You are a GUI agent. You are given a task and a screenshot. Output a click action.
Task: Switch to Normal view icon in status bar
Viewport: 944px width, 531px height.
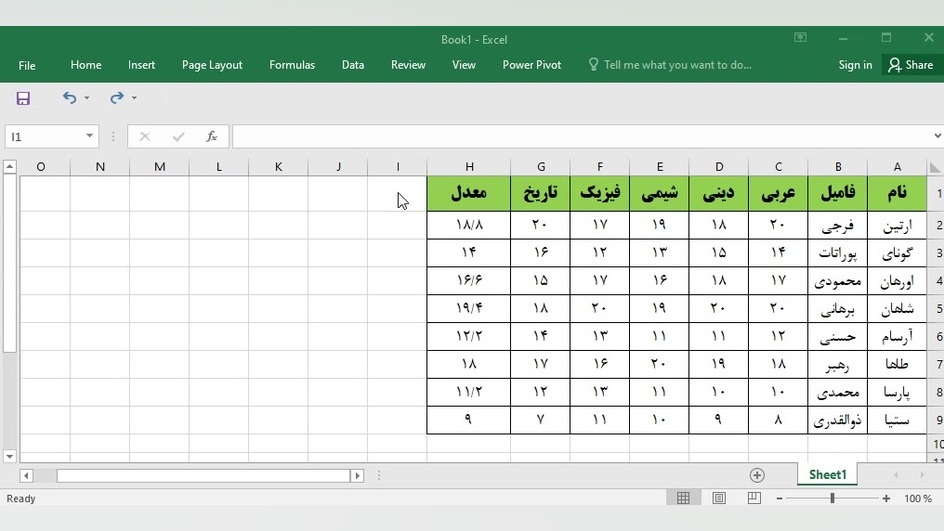pos(683,498)
